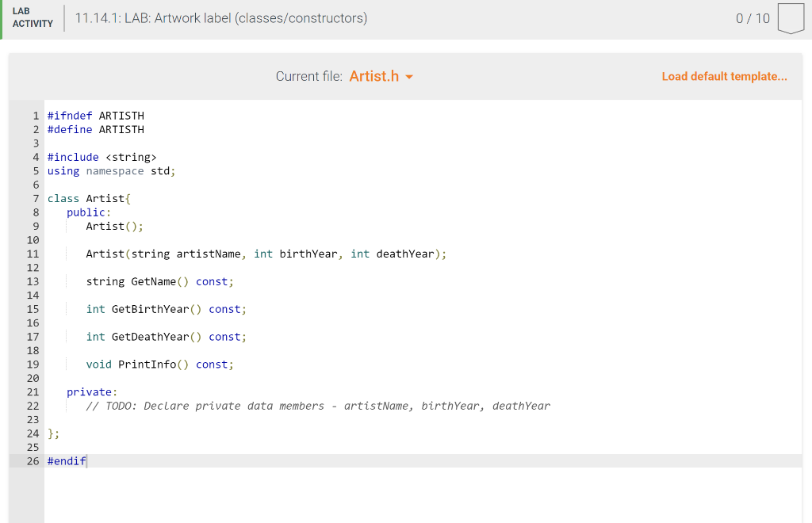The image size is (812, 523).
Task: Click the zyBooks completion badge icon
Action: pyautogui.click(x=791, y=18)
